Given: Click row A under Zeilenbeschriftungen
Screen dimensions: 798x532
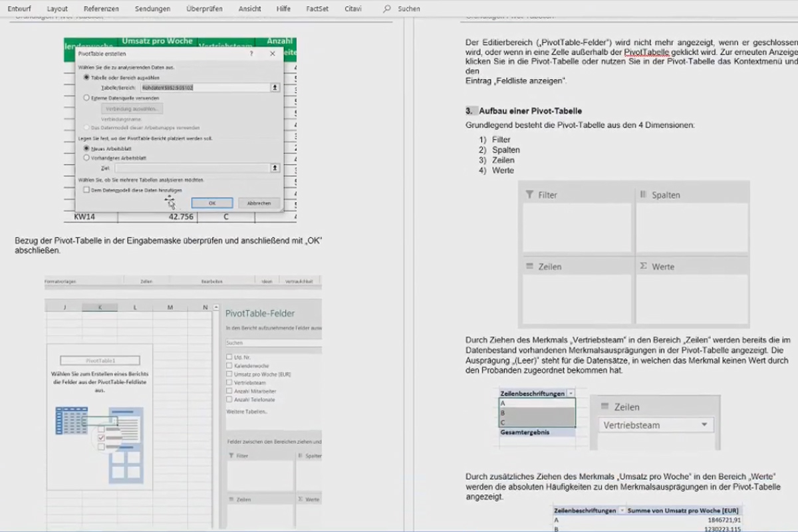Looking at the screenshot, I should click(537, 403).
